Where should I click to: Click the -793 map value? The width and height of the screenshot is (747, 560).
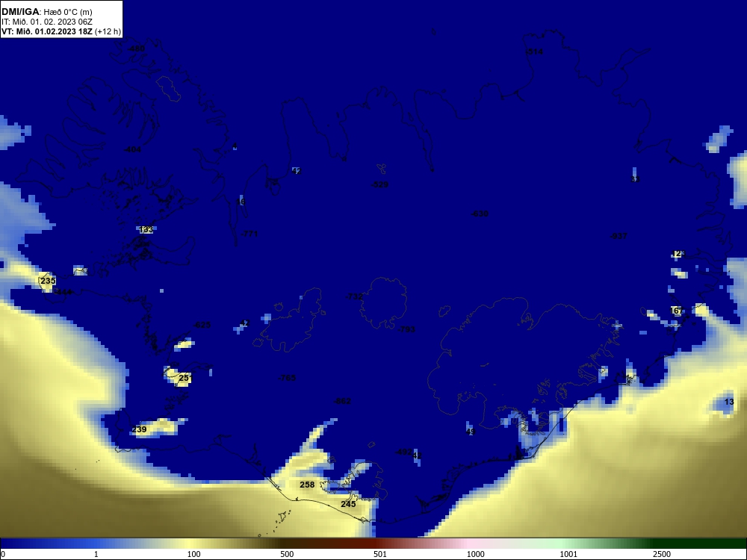[x=406, y=329]
